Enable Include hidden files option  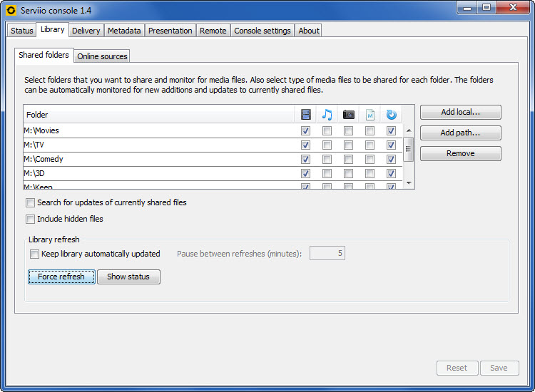(31, 220)
